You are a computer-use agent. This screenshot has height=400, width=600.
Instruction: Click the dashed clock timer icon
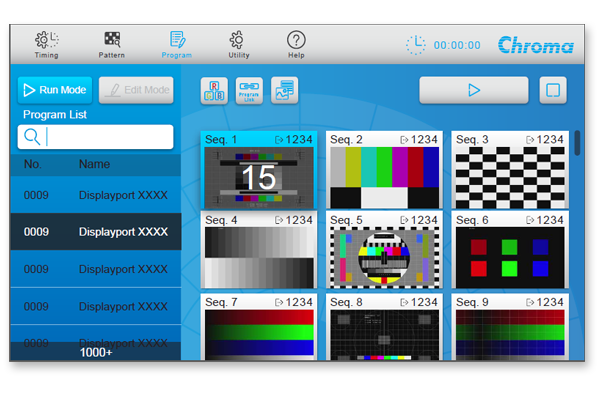pos(416,45)
